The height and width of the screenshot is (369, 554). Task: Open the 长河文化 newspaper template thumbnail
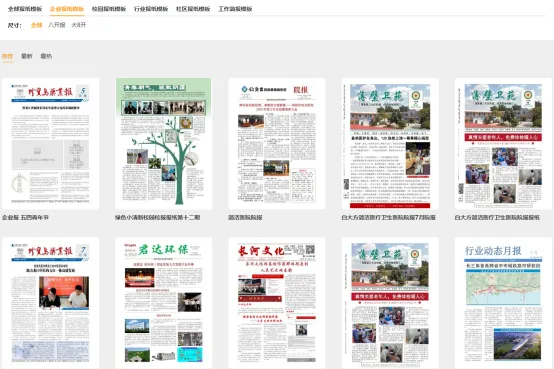coord(277,303)
